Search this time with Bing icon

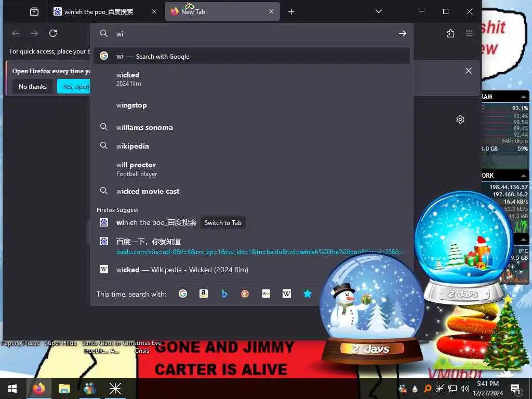click(x=224, y=294)
